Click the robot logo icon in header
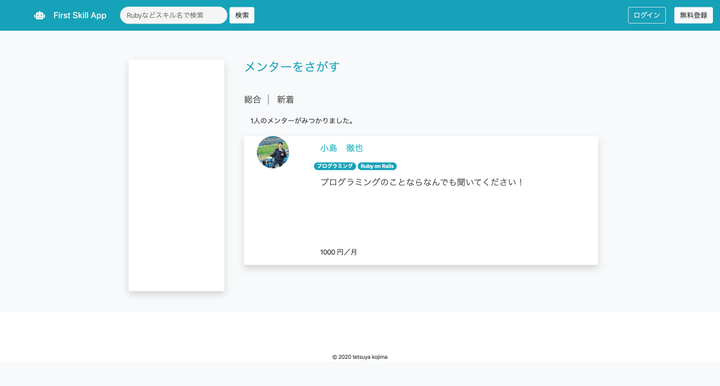 tap(39, 16)
